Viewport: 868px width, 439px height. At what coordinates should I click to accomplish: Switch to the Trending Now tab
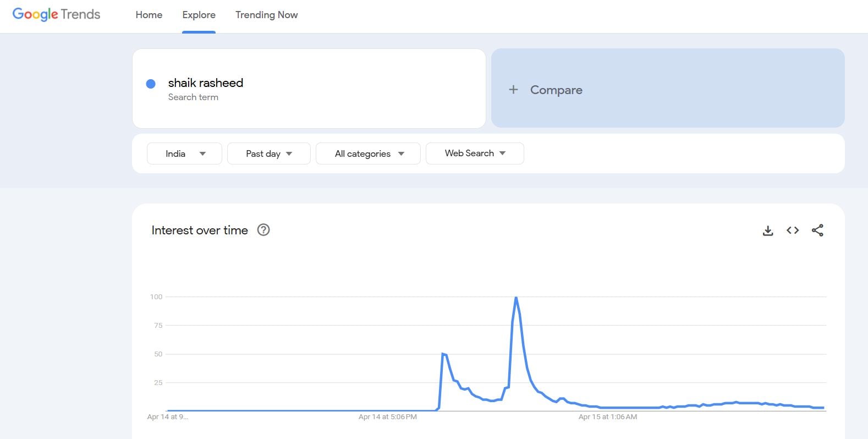266,15
